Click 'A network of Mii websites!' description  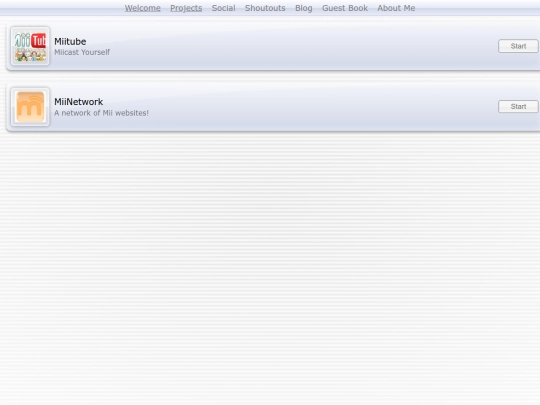(101, 113)
